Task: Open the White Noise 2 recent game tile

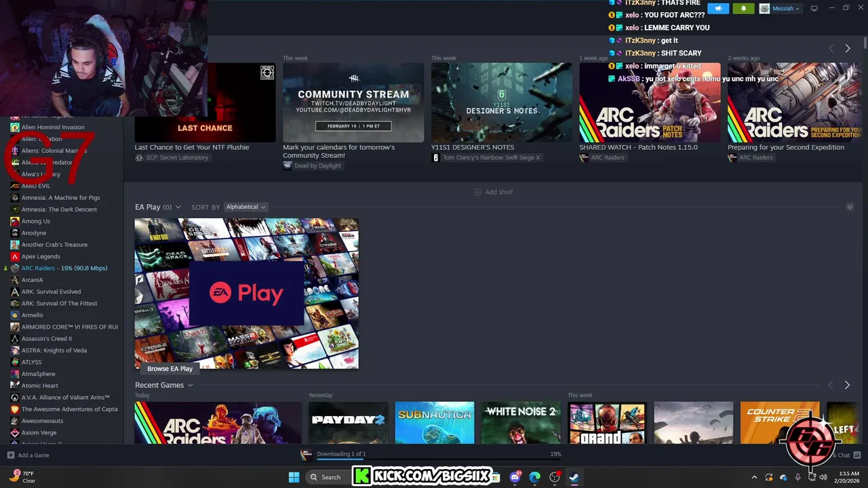Action: coord(521,423)
